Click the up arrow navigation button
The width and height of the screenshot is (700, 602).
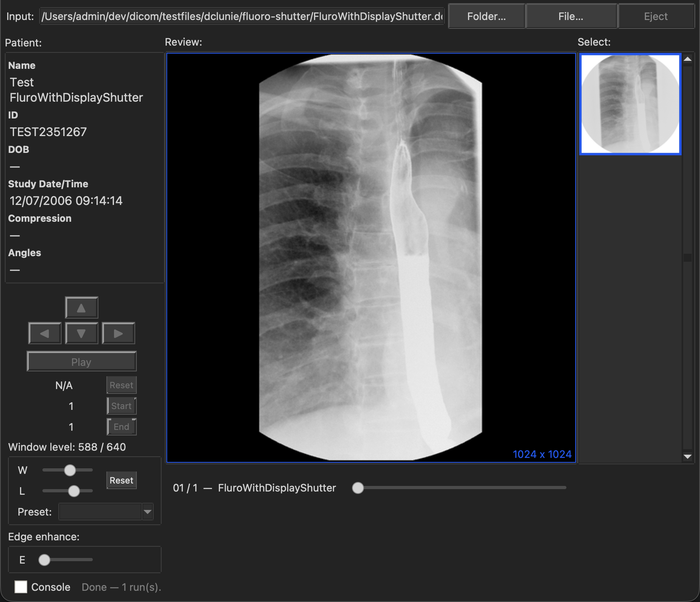(x=81, y=307)
